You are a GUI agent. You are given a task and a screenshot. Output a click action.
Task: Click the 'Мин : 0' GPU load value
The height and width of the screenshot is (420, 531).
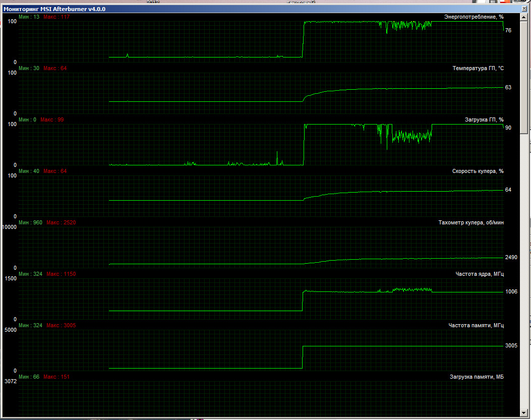tap(27, 120)
